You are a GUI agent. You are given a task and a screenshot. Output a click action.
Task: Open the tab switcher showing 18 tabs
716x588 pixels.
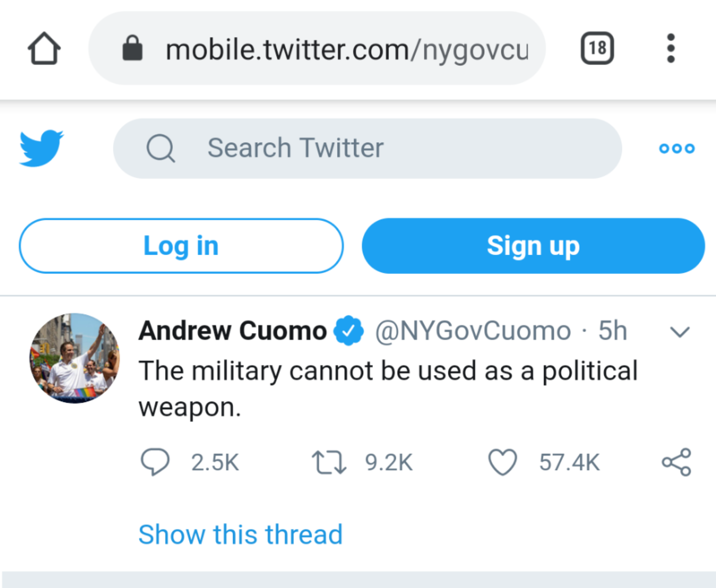coord(597,48)
